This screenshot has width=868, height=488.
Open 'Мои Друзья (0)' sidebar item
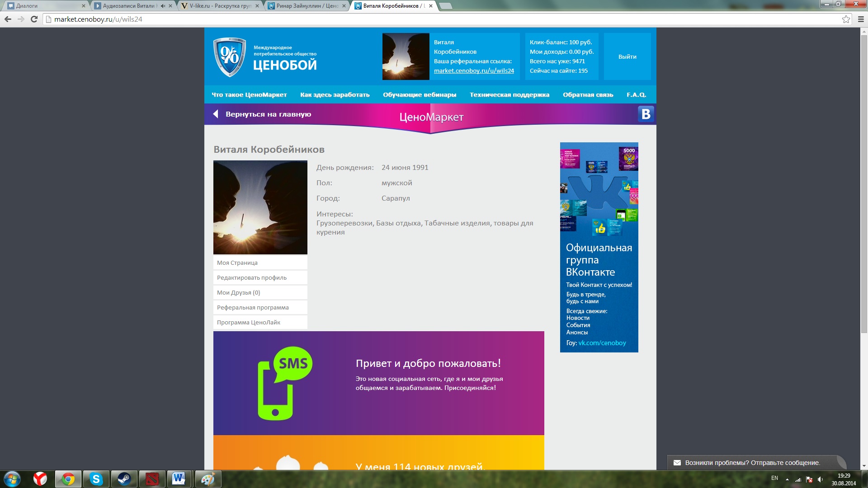260,292
